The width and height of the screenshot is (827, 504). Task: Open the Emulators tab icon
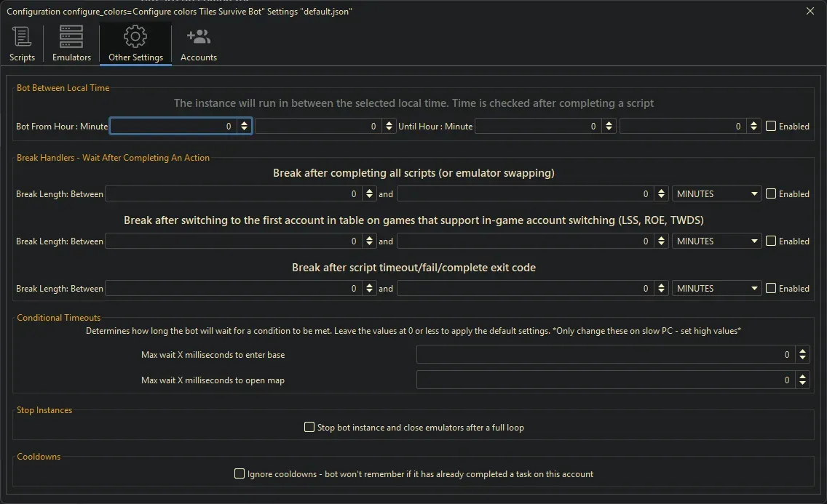[x=71, y=37]
